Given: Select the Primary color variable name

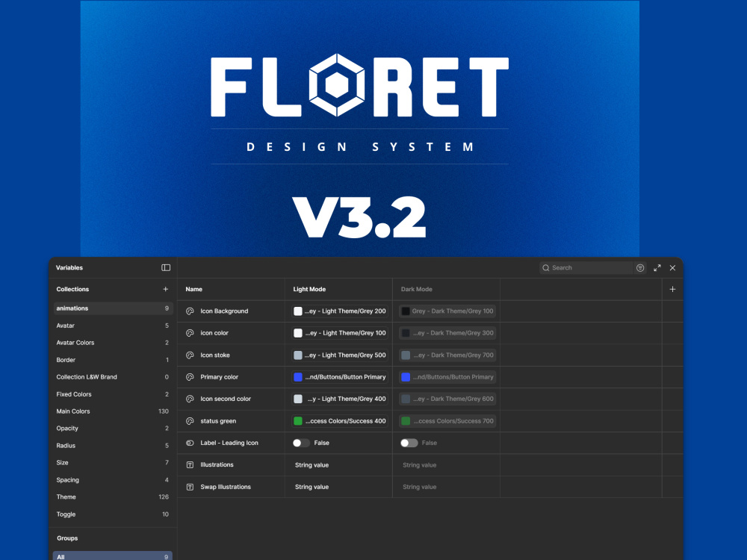Looking at the screenshot, I should [x=219, y=376].
